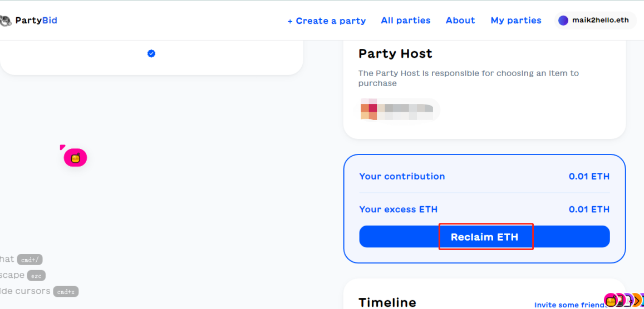Click the Invite some friends link

coord(569,305)
